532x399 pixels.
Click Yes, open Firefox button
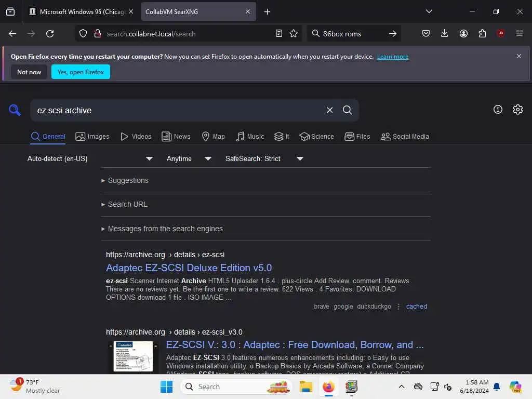click(x=81, y=72)
